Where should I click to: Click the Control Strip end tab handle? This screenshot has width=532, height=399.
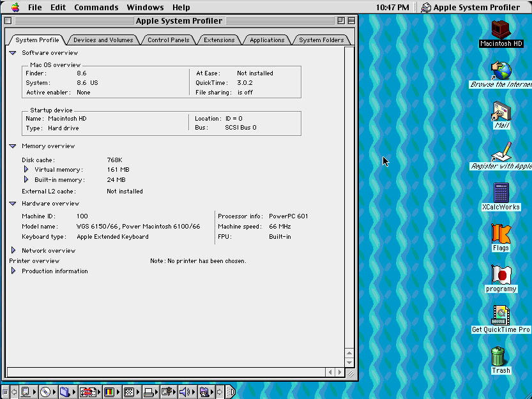click(x=231, y=392)
